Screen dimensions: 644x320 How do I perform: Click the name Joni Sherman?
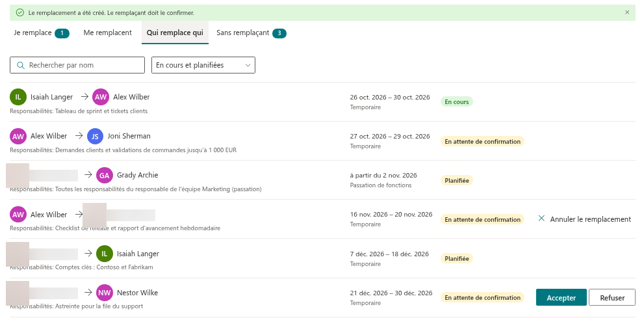pos(129,136)
